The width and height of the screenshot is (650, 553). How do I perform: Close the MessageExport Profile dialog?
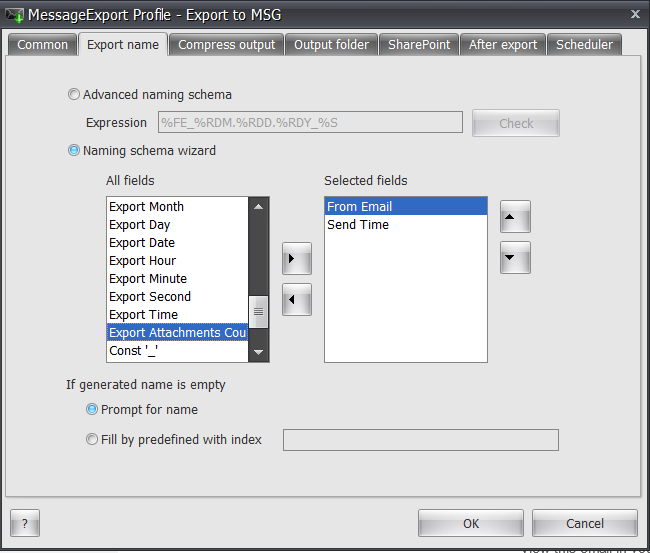(635, 15)
